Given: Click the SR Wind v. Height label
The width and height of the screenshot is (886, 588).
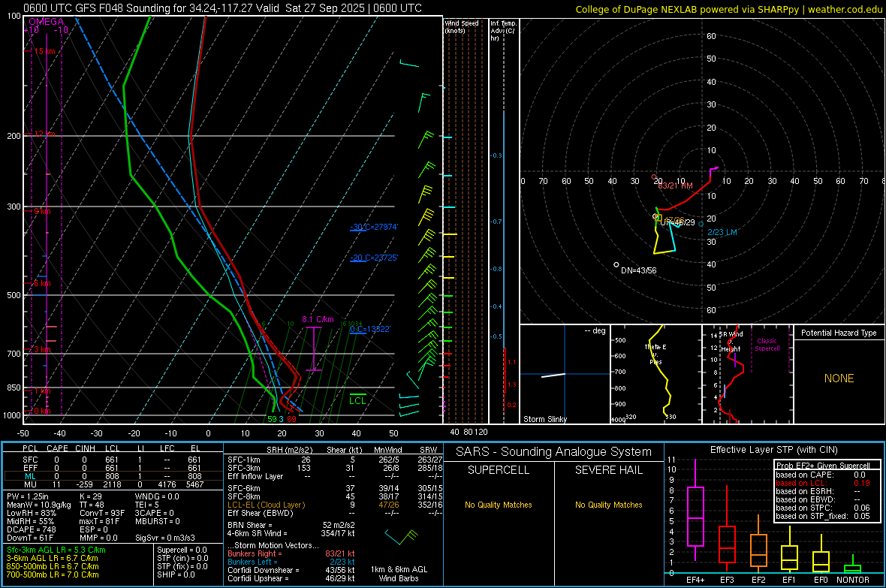Looking at the screenshot, I should [x=731, y=342].
